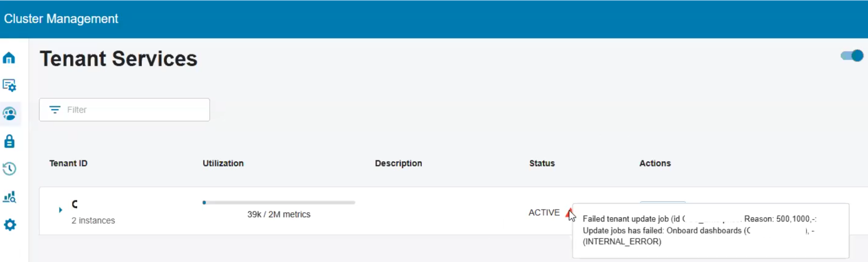868x262 pixels.
Task: Click the Description column header
Action: tap(398, 163)
